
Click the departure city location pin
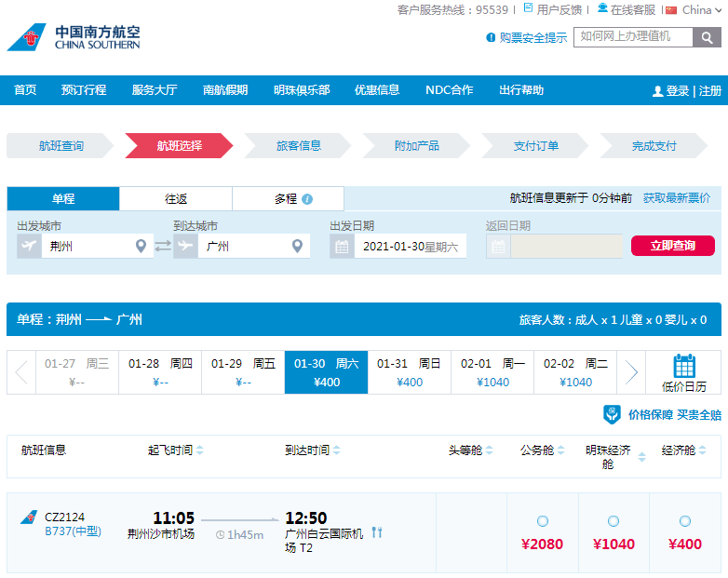coord(141,246)
